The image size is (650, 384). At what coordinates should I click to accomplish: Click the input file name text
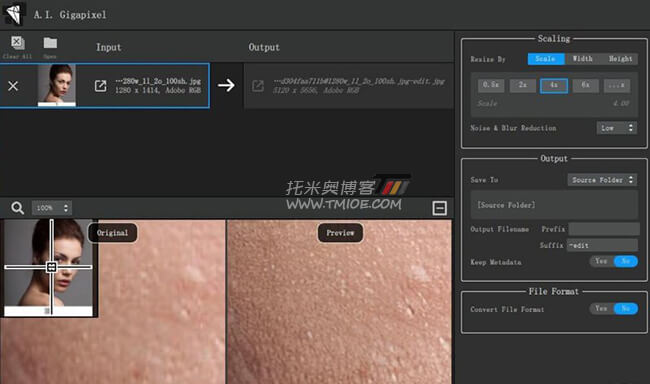point(158,81)
